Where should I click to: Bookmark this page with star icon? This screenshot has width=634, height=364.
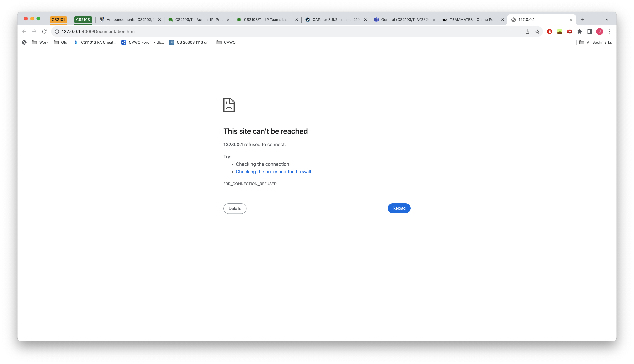pos(537,32)
